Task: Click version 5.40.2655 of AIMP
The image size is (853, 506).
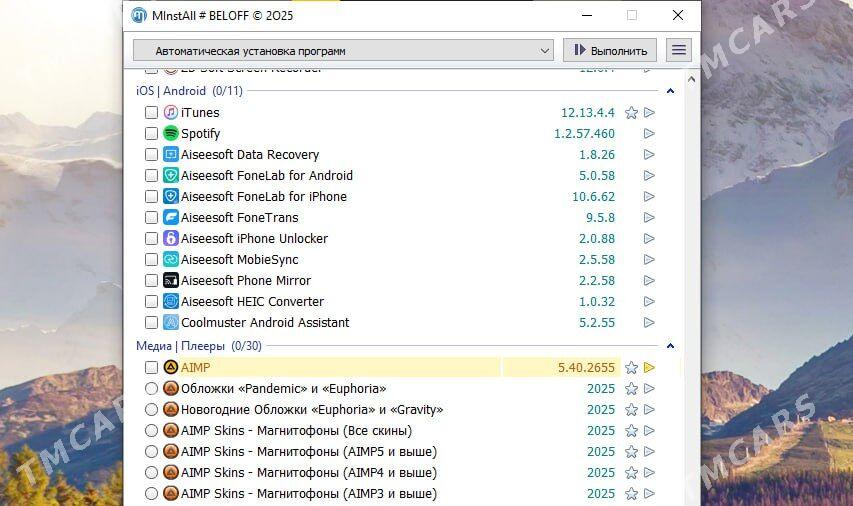Action: point(586,368)
